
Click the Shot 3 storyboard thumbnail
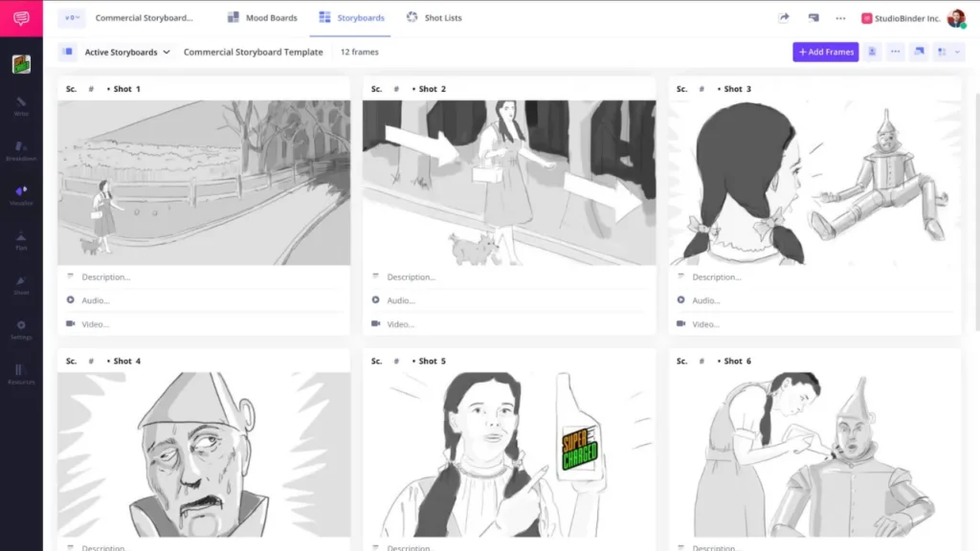814,182
